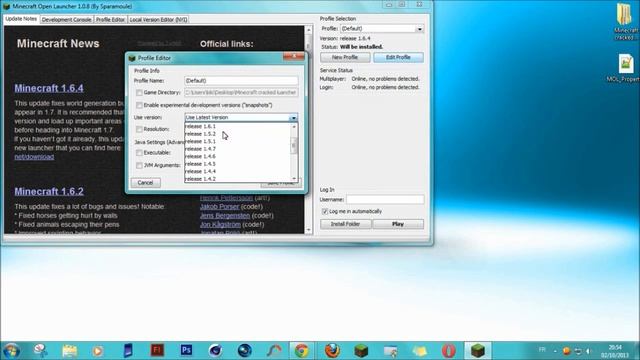Open the Jens Bergensten credit link

click(x=225, y=216)
